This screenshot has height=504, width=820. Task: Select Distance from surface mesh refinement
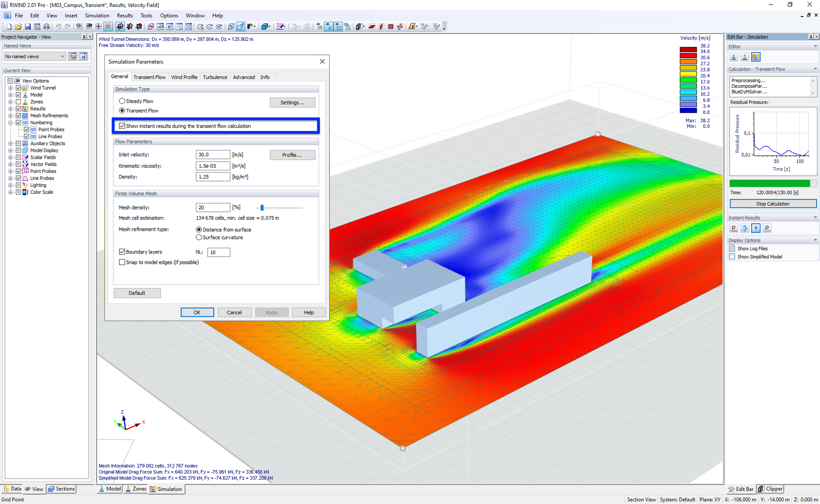(x=199, y=230)
